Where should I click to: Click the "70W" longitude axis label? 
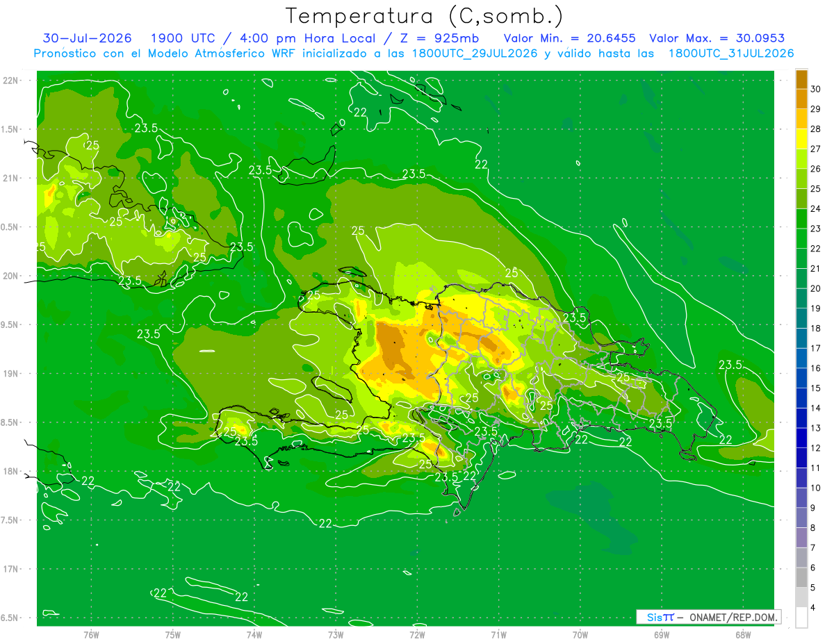pyautogui.click(x=580, y=634)
